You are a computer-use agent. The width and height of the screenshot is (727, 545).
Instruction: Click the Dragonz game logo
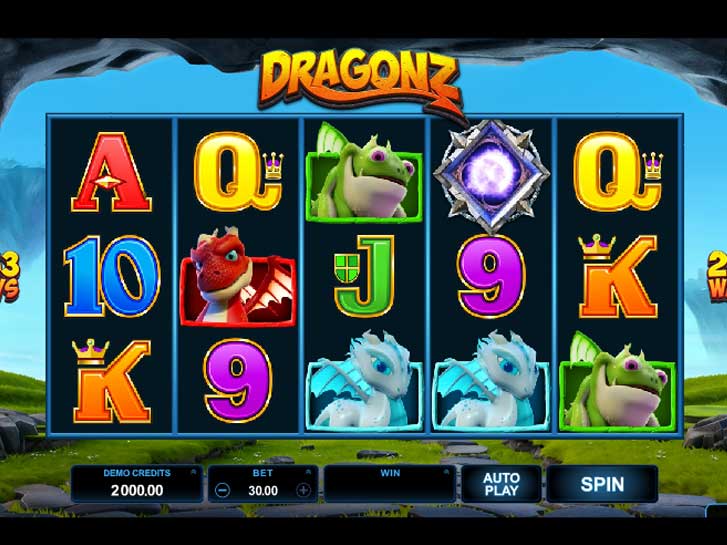click(361, 82)
